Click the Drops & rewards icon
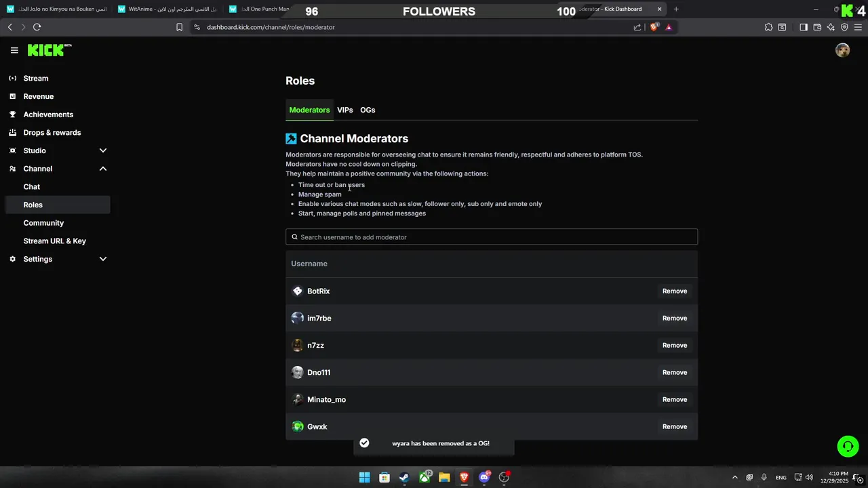The width and height of the screenshot is (868, 488). 12,132
